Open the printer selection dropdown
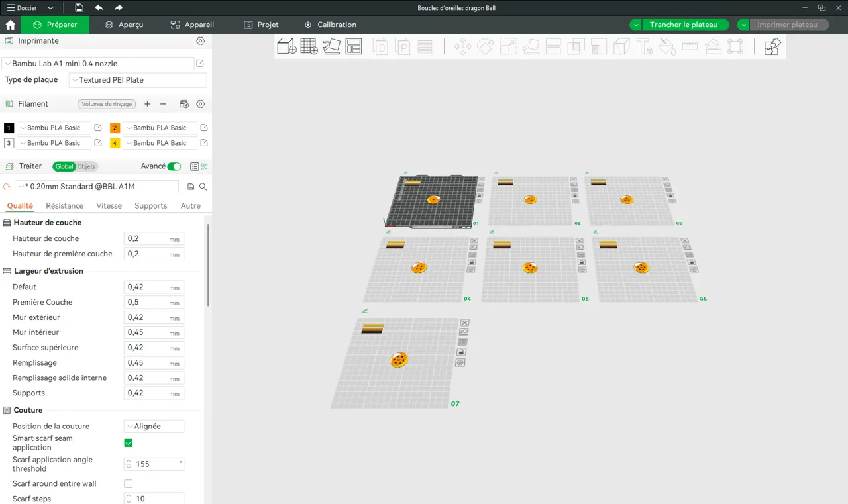The image size is (848, 504). click(97, 64)
